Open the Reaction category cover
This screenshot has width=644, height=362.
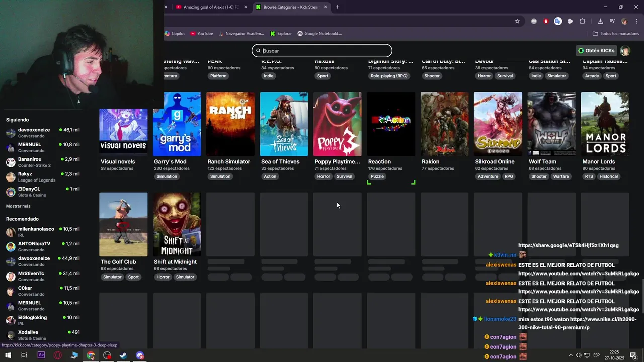click(391, 124)
